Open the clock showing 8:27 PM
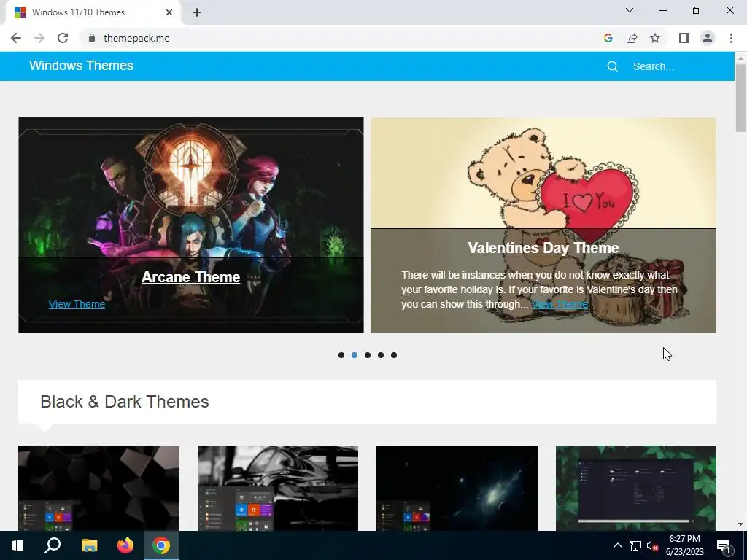This screenshot has height=560, width=747. pyautogui.click(x=684, y=545)
